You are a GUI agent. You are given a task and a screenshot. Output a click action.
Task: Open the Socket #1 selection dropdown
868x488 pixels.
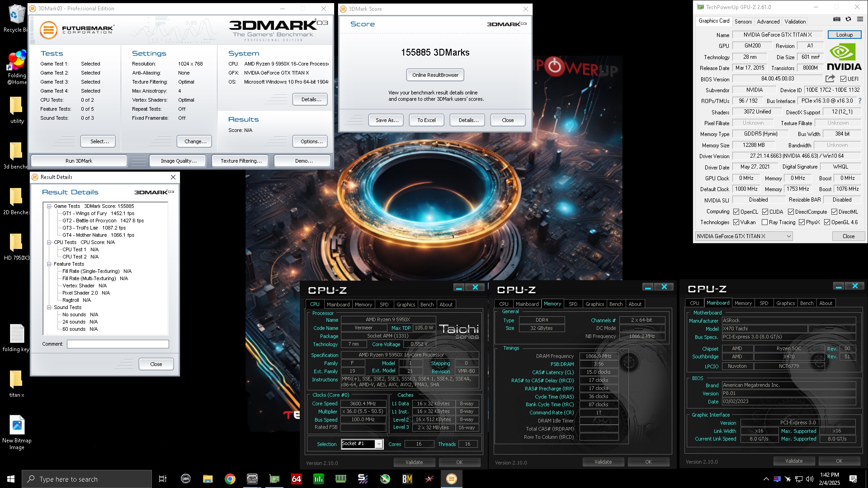[362, 444]
